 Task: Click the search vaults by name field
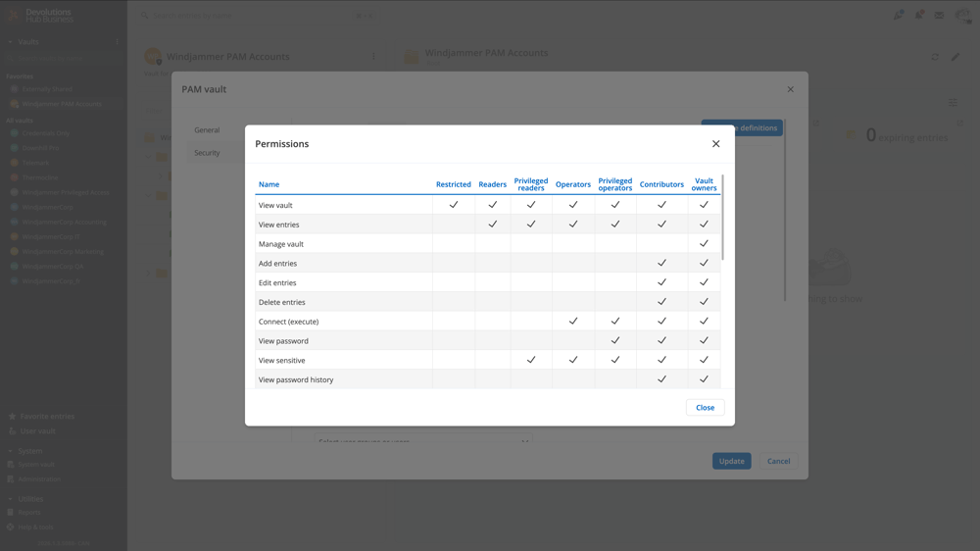(63, 58)
